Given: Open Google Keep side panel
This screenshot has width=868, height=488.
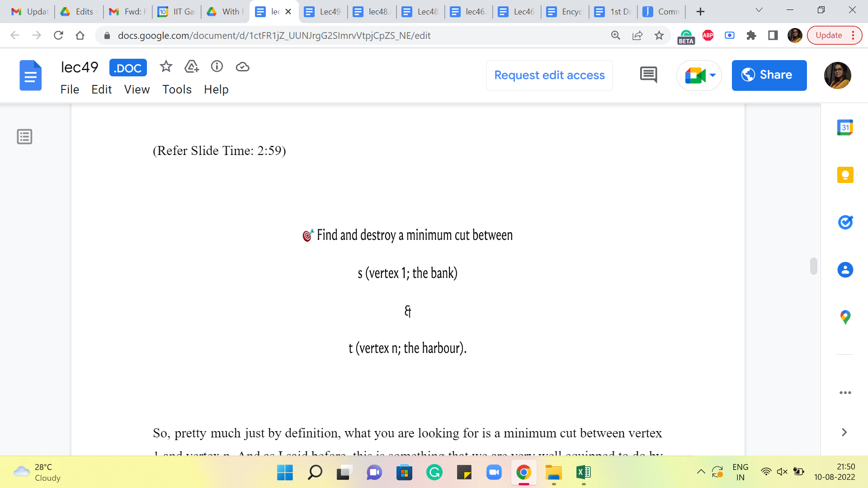Looking at the screenshot, I should tap(845, 175).
